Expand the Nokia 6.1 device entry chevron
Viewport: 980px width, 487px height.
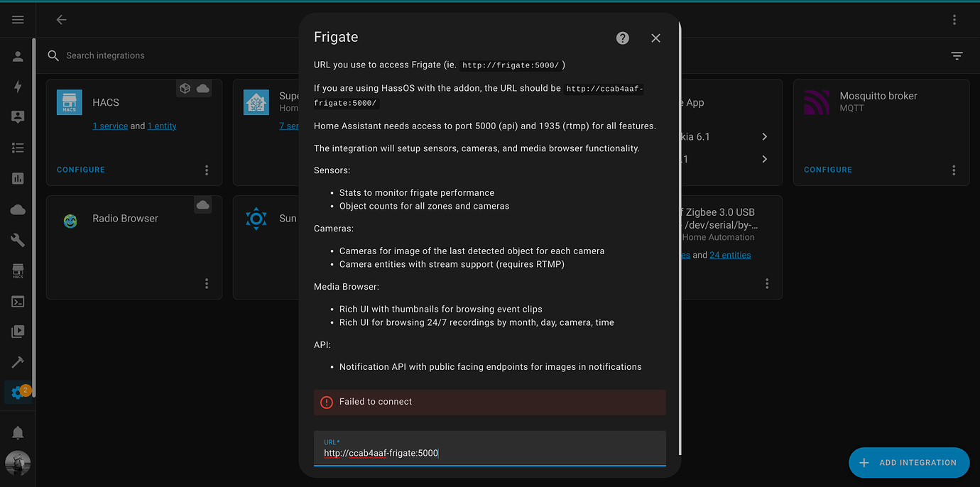764,136
